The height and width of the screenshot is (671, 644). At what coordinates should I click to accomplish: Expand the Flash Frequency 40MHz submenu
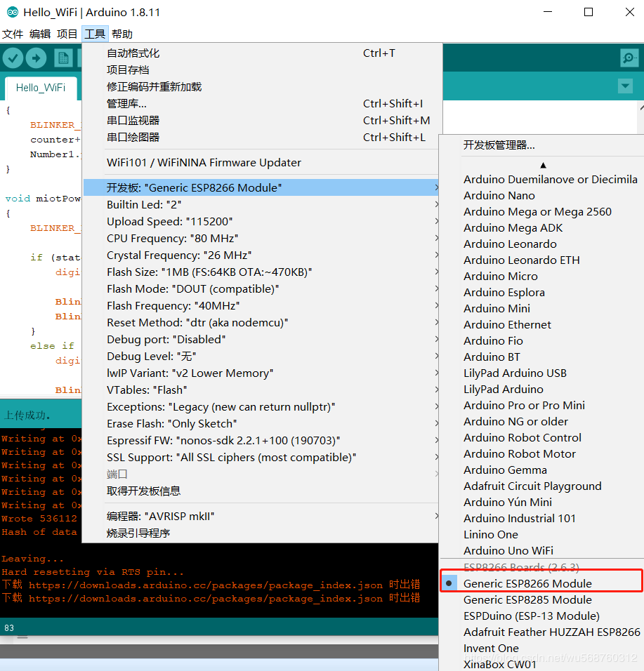261,305
